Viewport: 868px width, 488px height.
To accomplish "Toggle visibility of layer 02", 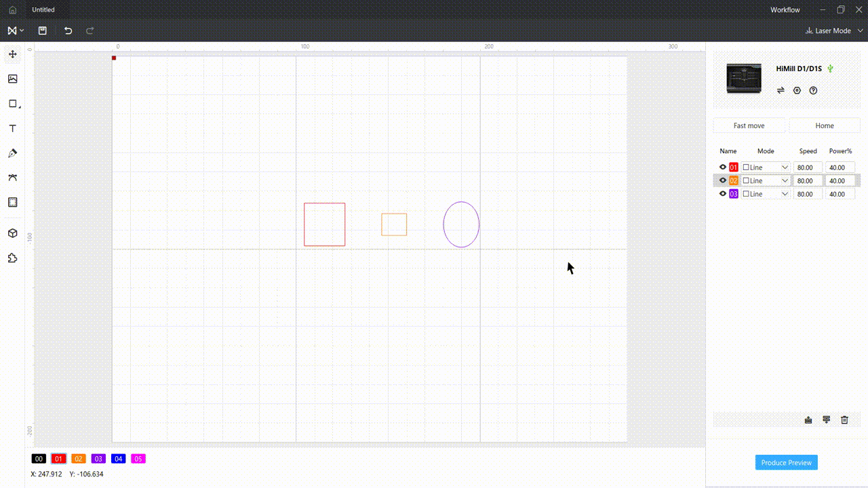I will (723, 181).
